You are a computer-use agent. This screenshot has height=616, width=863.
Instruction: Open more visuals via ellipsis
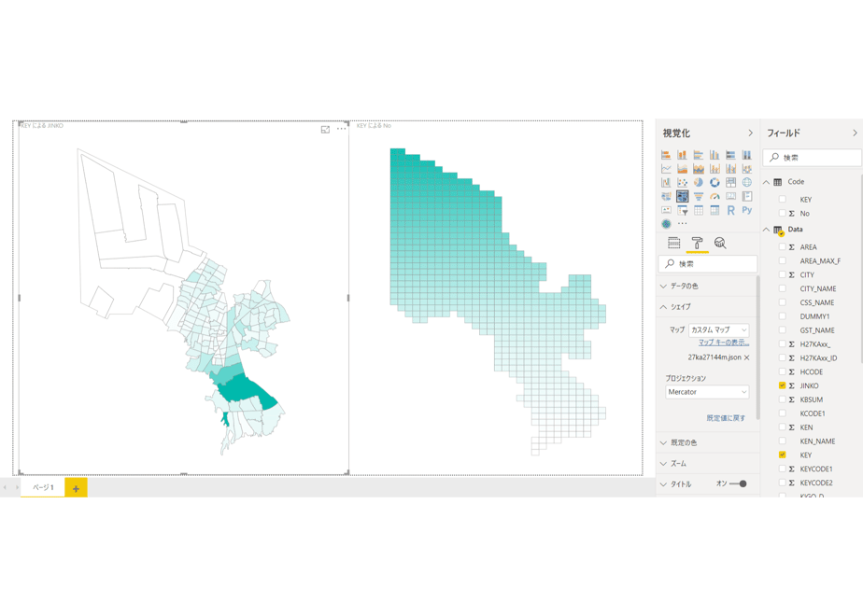pyautogui.click(x=683, y=224)
